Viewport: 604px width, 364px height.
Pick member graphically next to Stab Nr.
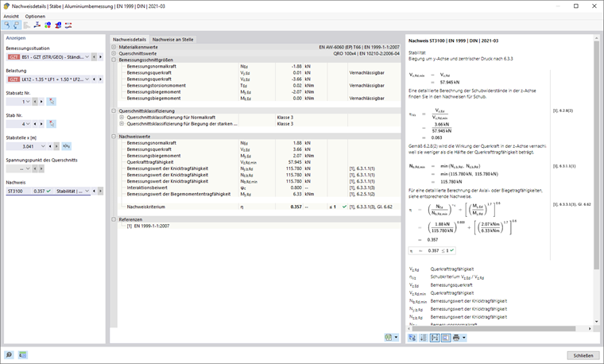52,124
